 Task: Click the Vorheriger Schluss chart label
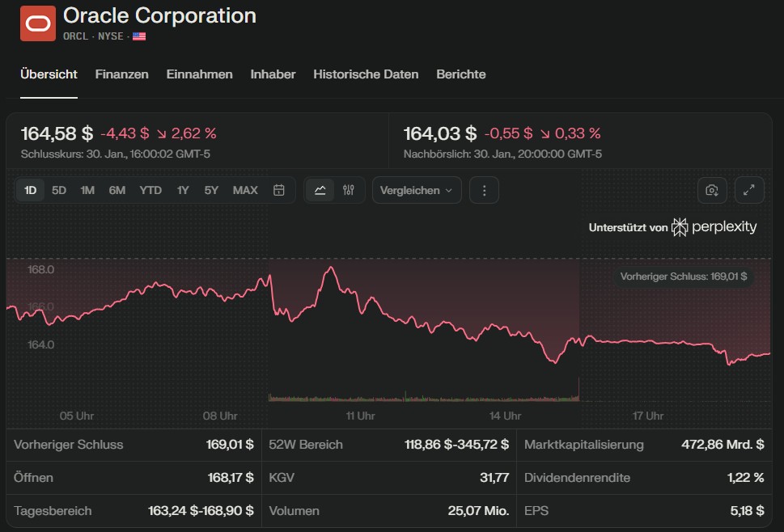click(x=684, y=277)
